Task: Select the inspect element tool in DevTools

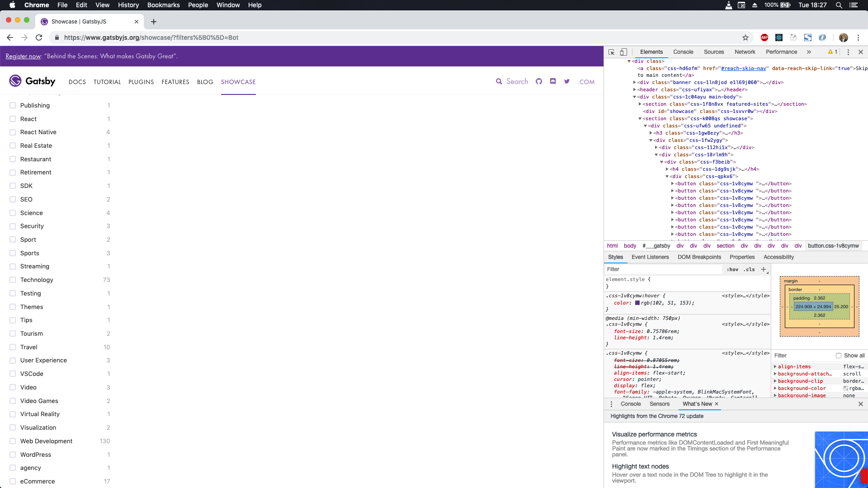Action: point(611,52)
